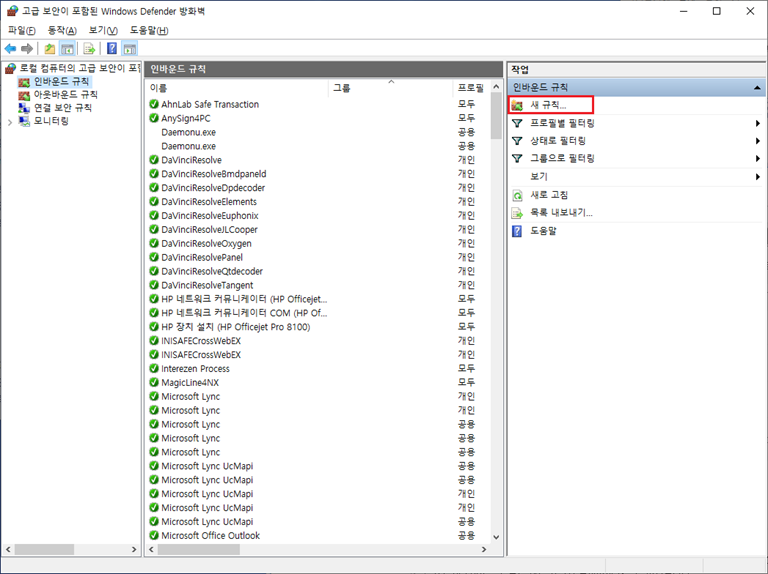The width and height of the screenshot is (768, 574).
Task: Select the DaVinciResolveBmdpaneld rule
Action: click(x=214, y=174)
